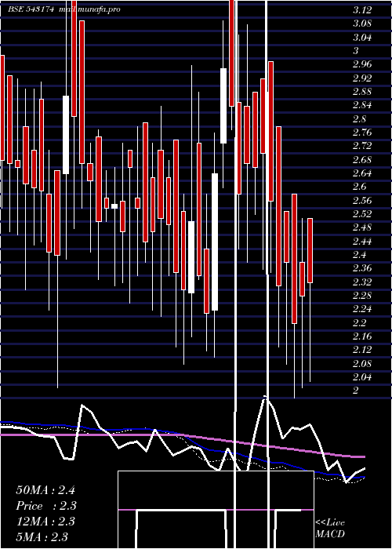392x549 pixels.
Task: Click the 2.76 price axis label
Action: click(x=362, y=133)
